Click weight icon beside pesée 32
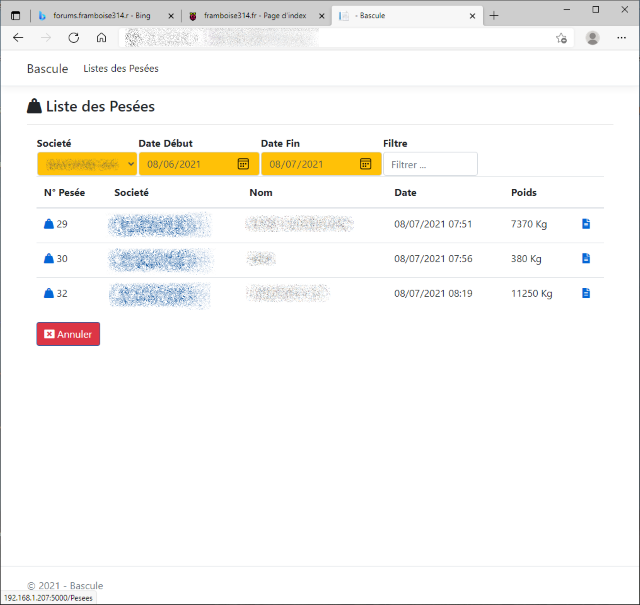640x605 pixels. (48, 293)
